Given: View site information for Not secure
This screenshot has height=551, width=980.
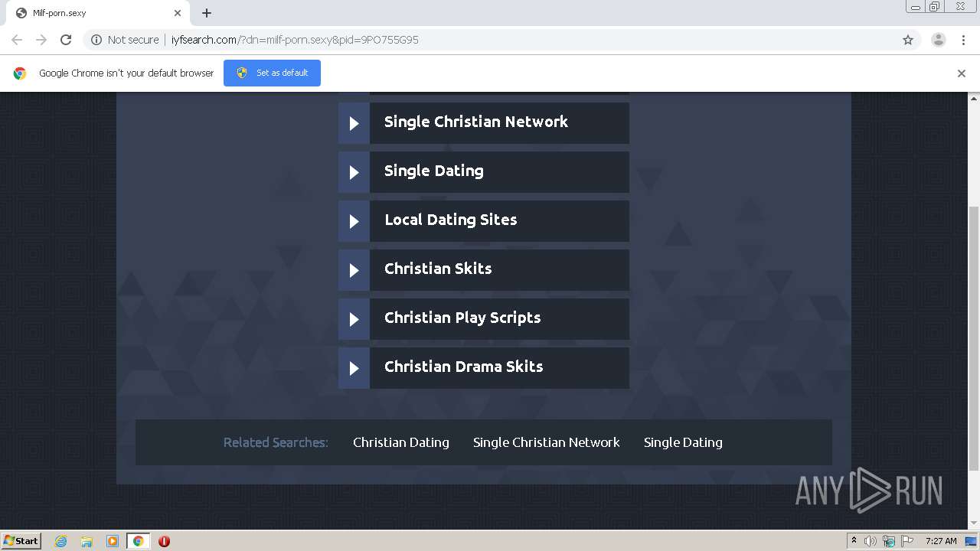Looking at the screenshot, I should coord(125,40).
